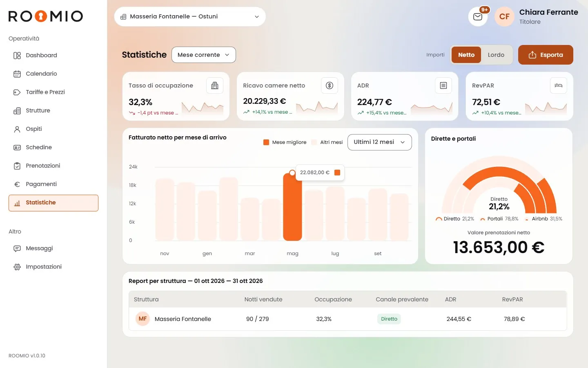Select the Portali channel legend
The image size is (588, 368).
tap(499, 219)
